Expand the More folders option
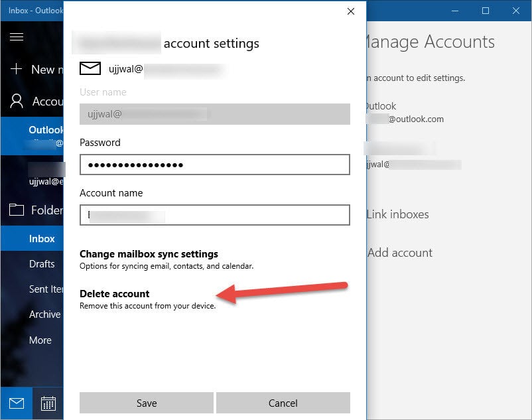The image size is (532, 420). tap(40, 340)
